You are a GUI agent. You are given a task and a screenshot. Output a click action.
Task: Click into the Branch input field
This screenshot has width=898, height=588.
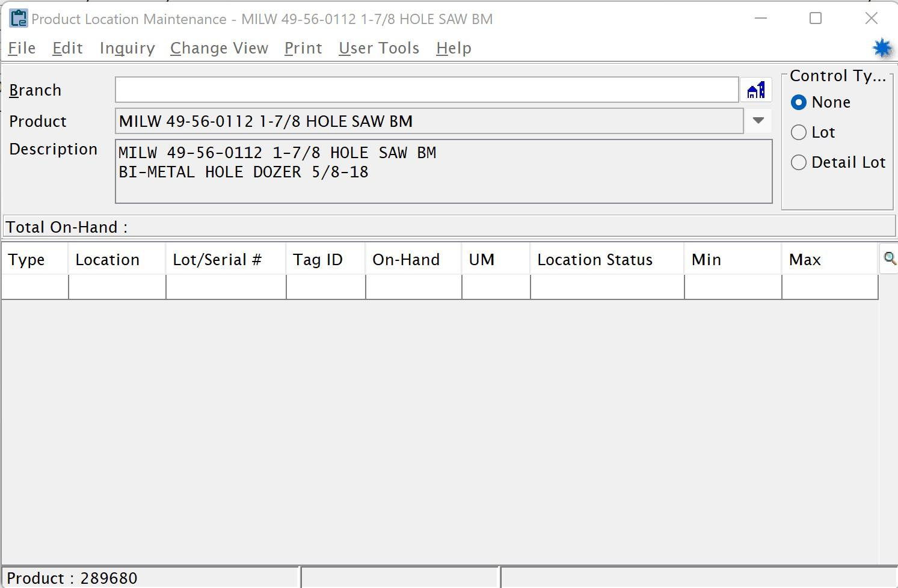click(426, 90)
